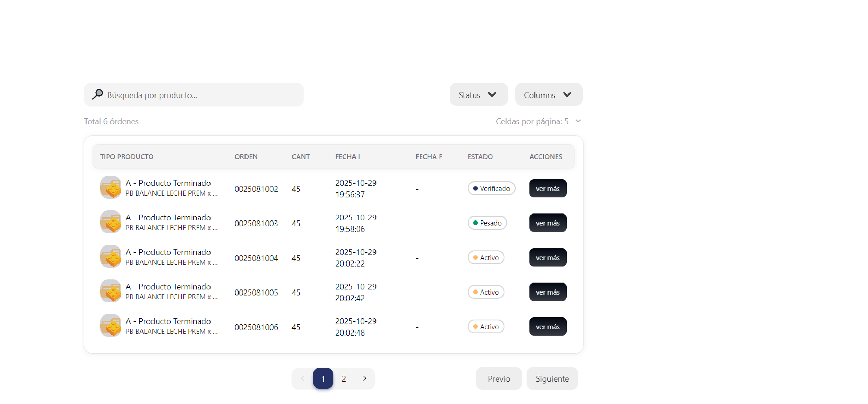Screen dimensions: 868x404
Task: Open ver más for Pesado order
Action: coord(548,223)
